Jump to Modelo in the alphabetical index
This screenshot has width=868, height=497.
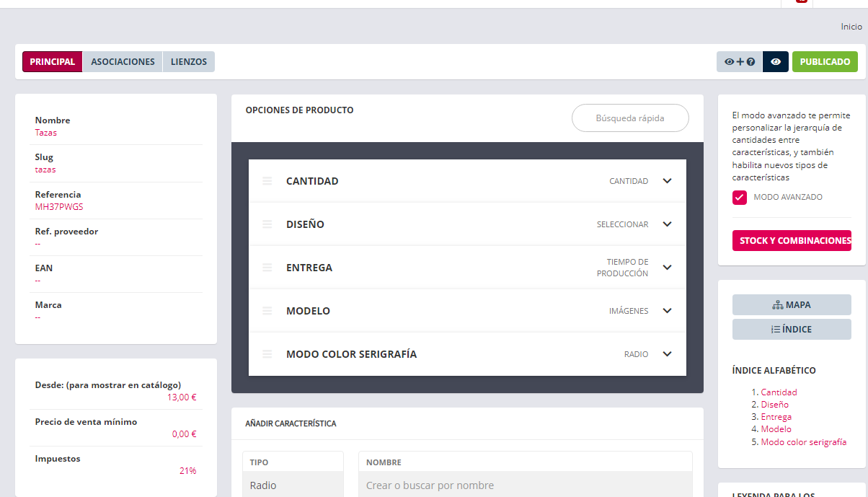pos(776,429)
